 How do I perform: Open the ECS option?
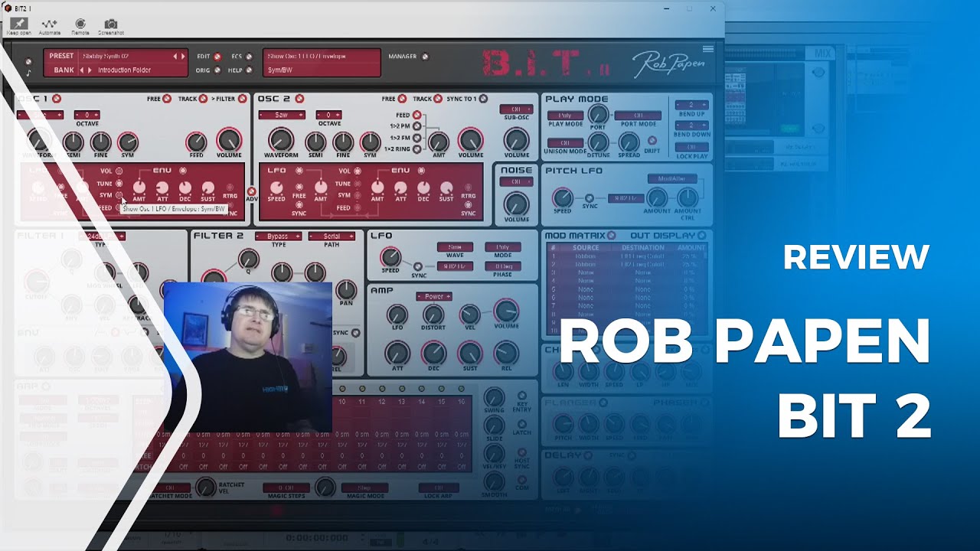[x=249, y=57]
